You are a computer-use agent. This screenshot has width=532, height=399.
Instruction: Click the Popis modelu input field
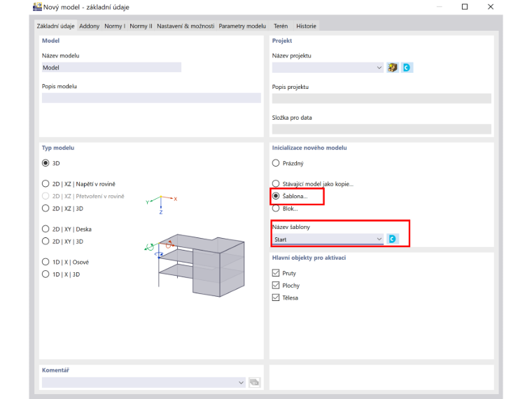pyautogui.click(x=151, y=98)
